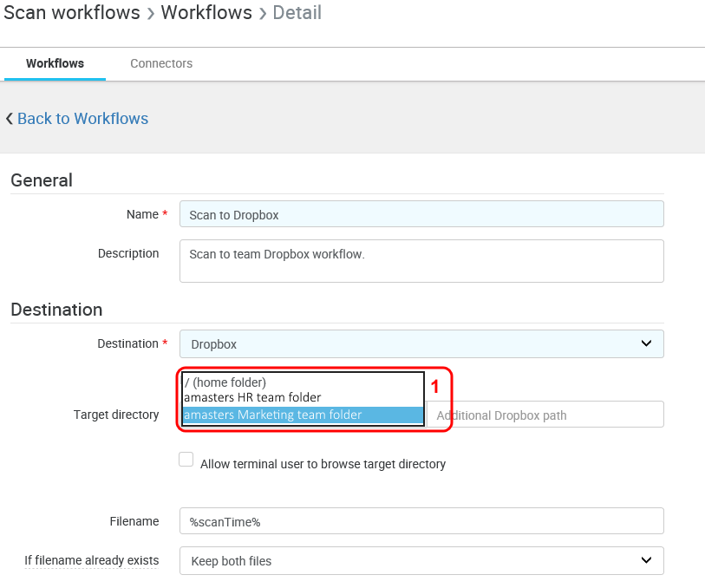Go back via Back to Workflows link
This screenshot has height=588, width=705.
pos(82,119)
